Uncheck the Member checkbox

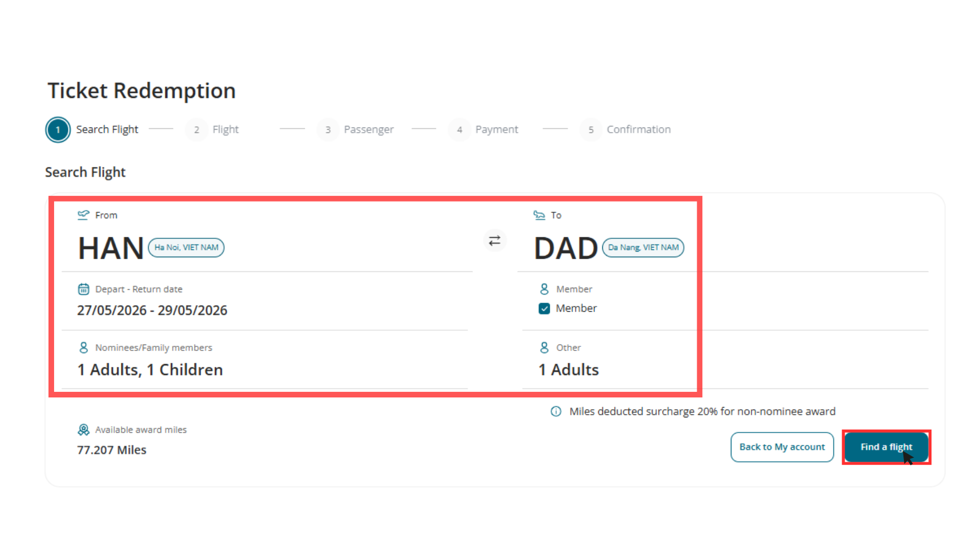[544, 309]
